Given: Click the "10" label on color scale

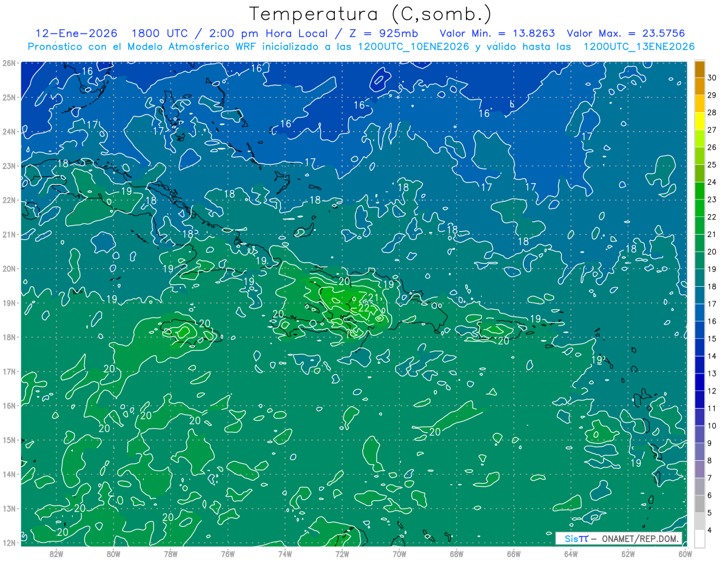Looking at the screenshot, I should (x=712, y=426).
